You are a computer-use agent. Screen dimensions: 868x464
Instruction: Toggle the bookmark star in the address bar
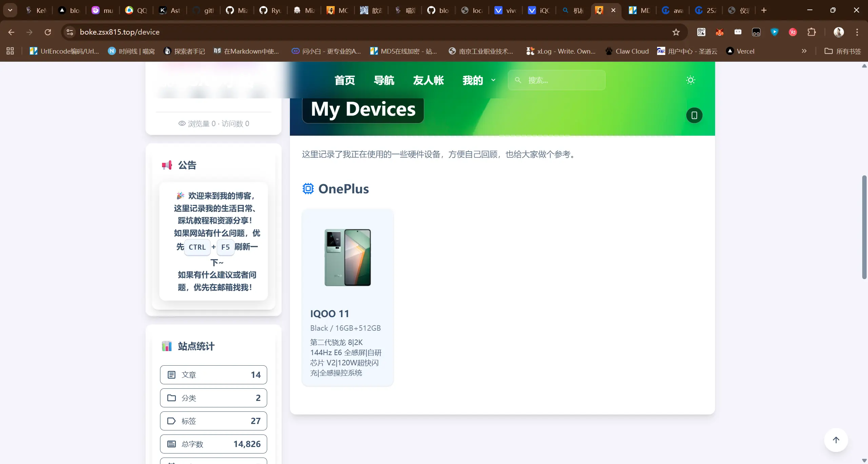tap(676, 32)
